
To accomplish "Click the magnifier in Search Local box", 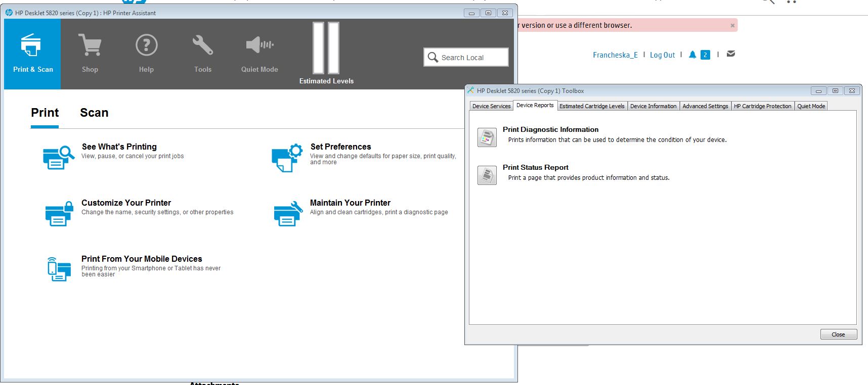I will 432,57.
